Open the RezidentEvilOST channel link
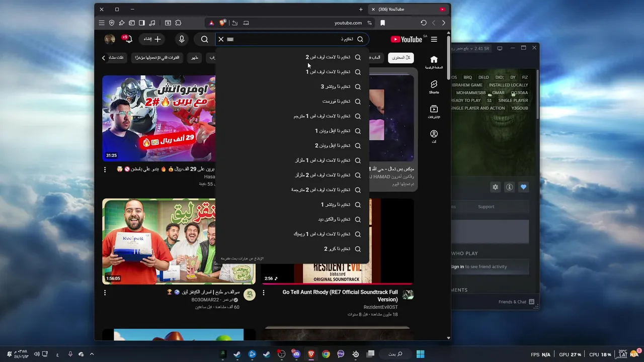The height and width of the screenshot is (362, 644). [380, 307]
